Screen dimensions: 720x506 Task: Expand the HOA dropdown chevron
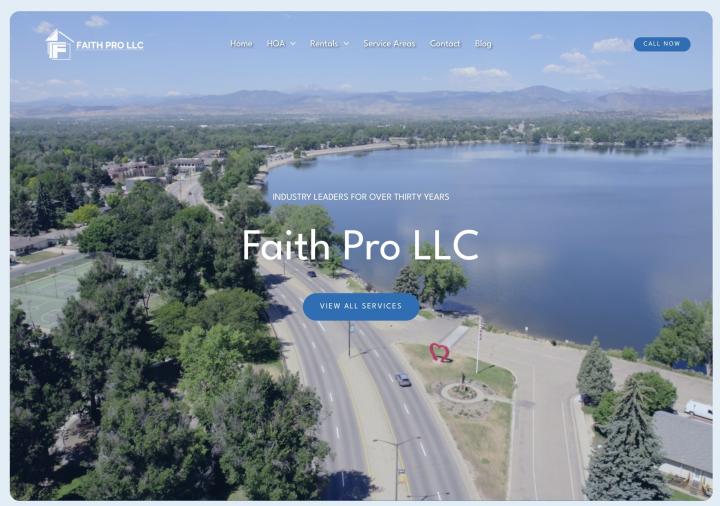(x=293, y=44)
